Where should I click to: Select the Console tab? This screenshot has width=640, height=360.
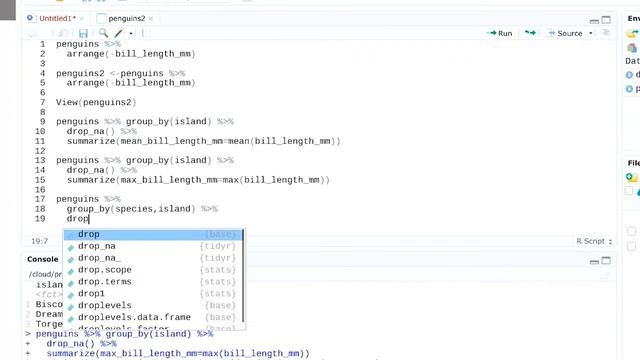(x=43, y=260)
